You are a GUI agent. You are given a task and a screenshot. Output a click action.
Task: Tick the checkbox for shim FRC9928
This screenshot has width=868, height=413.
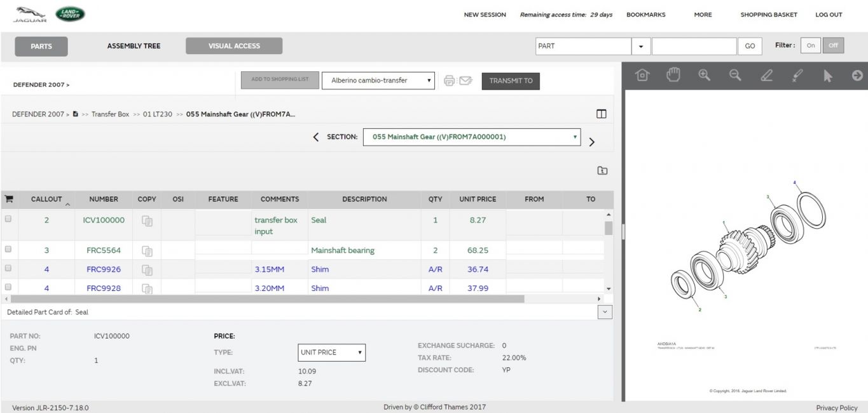pyautogui.click(x=8, y=287)
